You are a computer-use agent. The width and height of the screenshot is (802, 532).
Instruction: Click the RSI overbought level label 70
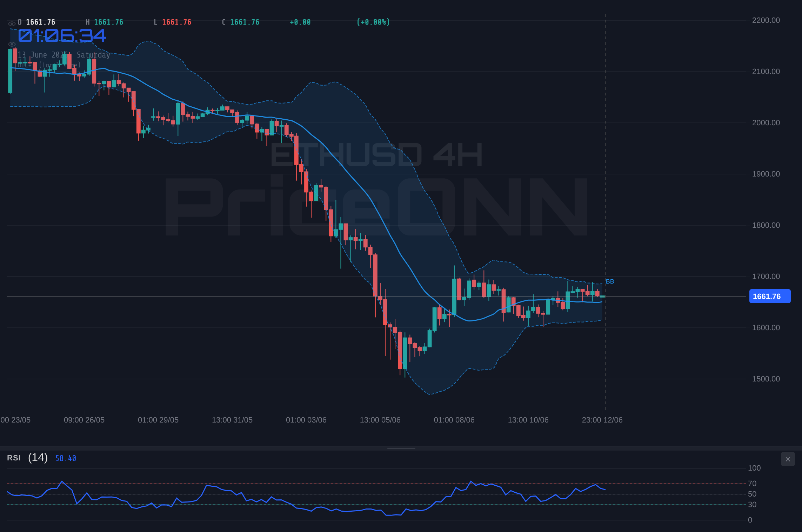tap(752, 484)
